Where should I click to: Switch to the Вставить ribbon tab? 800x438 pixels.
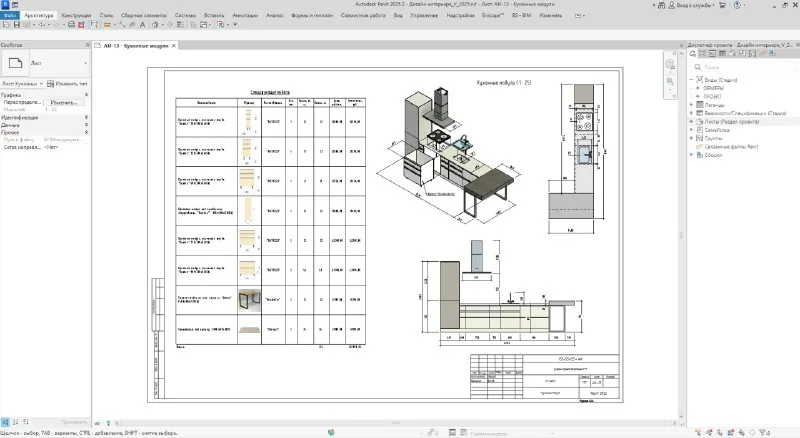point(214,15)
